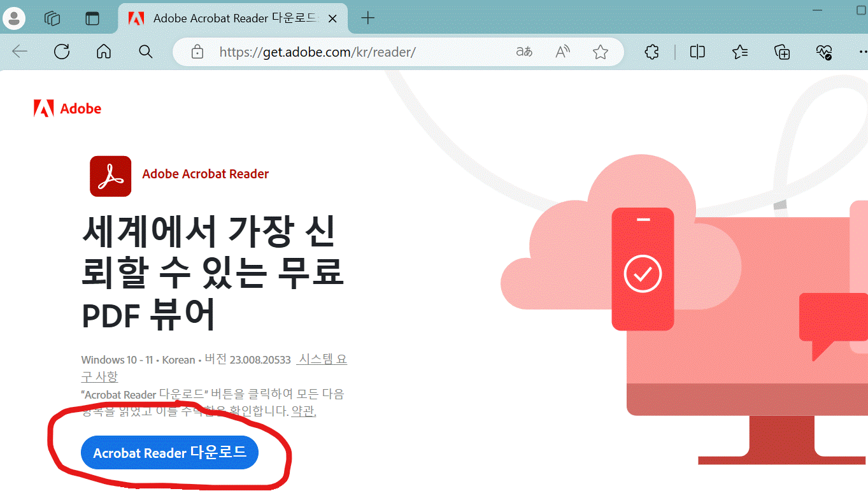The width and height of the screenshot is (868, 491).
Task: Go back to previous page
Action: 20,52
